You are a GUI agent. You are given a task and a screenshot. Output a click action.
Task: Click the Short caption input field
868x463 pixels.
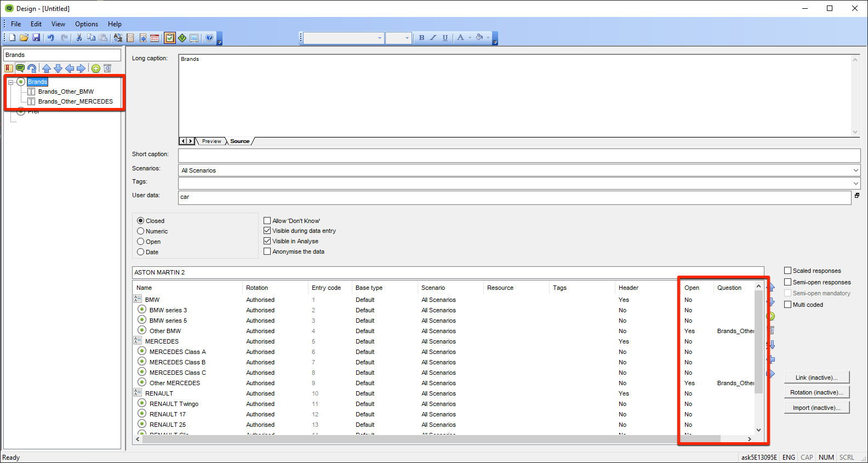[x=519, y=156]
